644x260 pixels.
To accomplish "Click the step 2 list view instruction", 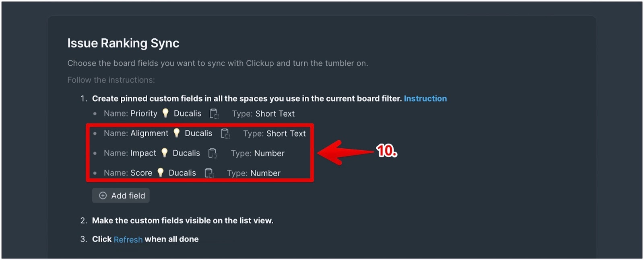I will [182, 220].
